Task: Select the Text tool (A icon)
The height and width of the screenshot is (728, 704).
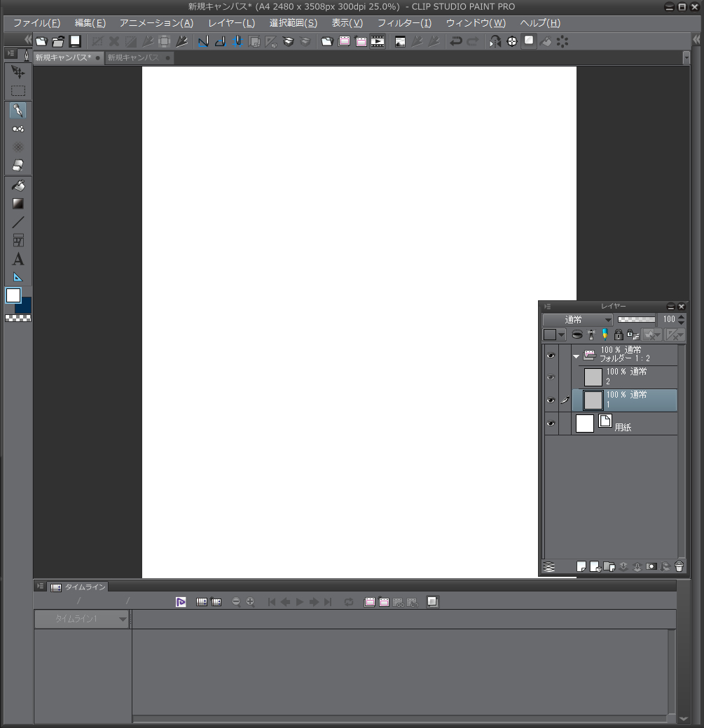Action: coord(18,259)
